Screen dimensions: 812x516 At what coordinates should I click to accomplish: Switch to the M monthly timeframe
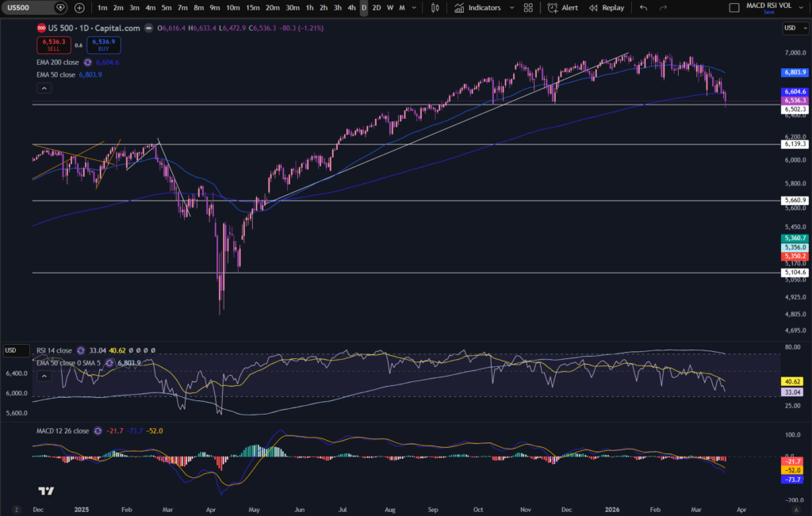tap(402, 8)
